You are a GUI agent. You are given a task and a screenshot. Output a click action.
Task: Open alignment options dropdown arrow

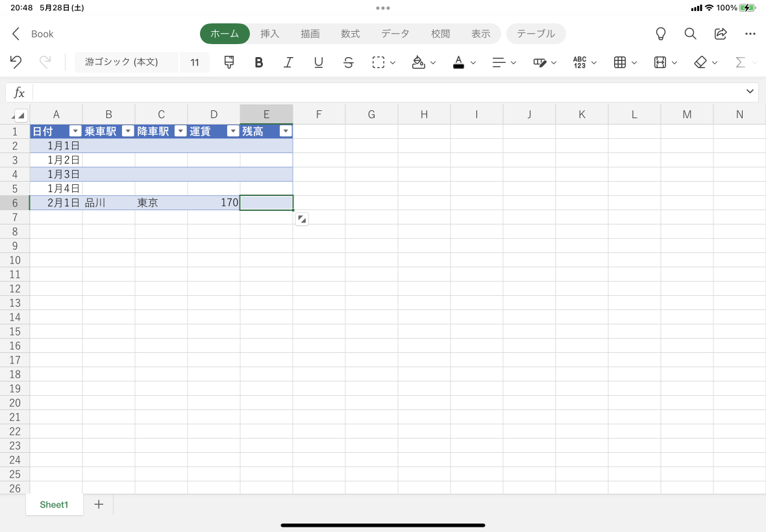(513, 62)
